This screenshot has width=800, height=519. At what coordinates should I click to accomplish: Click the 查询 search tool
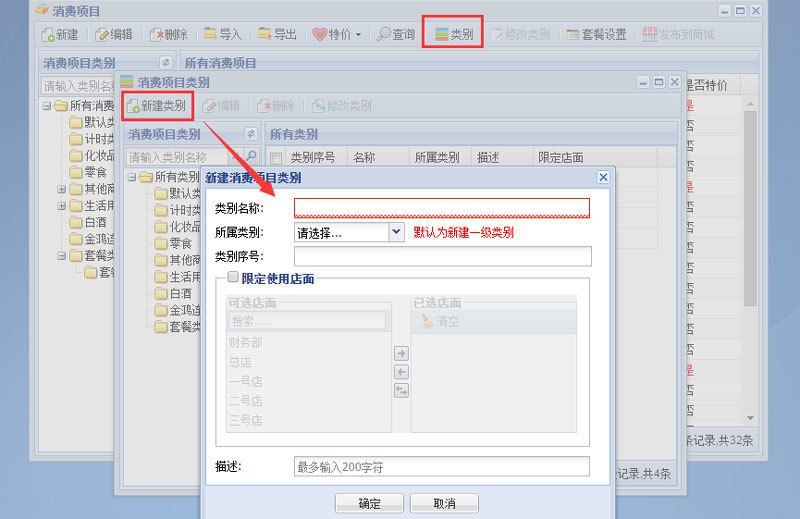(396, 35)
